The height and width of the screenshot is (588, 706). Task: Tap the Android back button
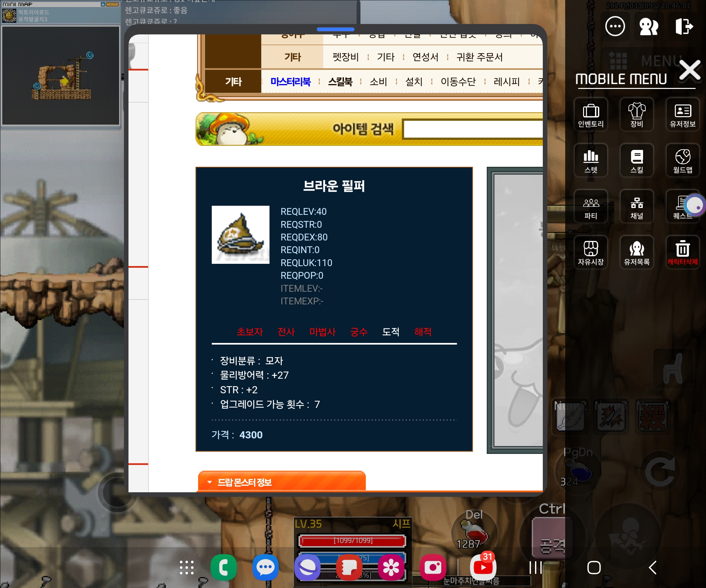pos(652,568)
